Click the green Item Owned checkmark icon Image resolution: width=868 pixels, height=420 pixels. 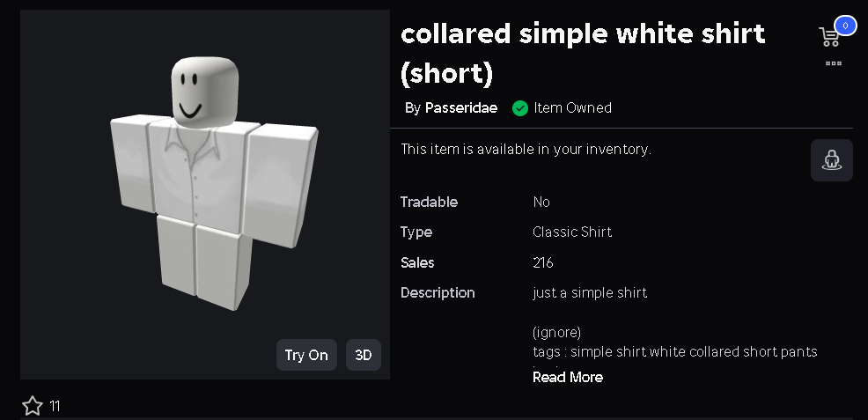tap(520, 108)
